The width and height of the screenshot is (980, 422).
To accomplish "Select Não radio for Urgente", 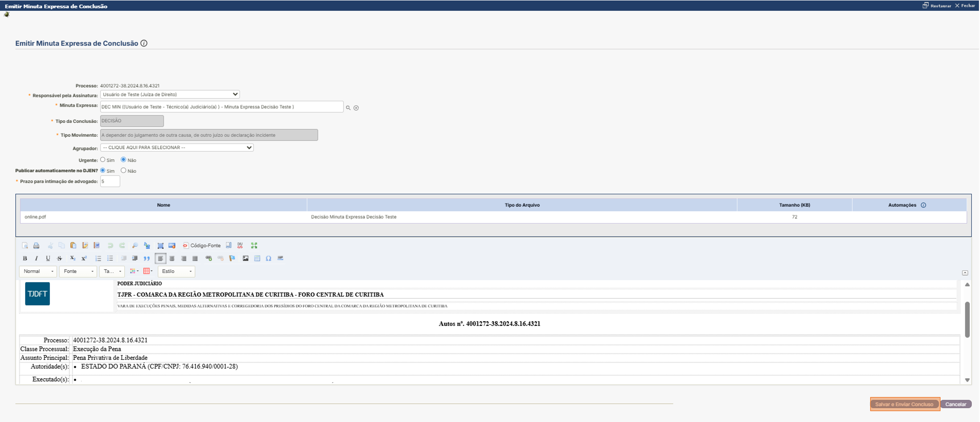I will coord(123,160).
